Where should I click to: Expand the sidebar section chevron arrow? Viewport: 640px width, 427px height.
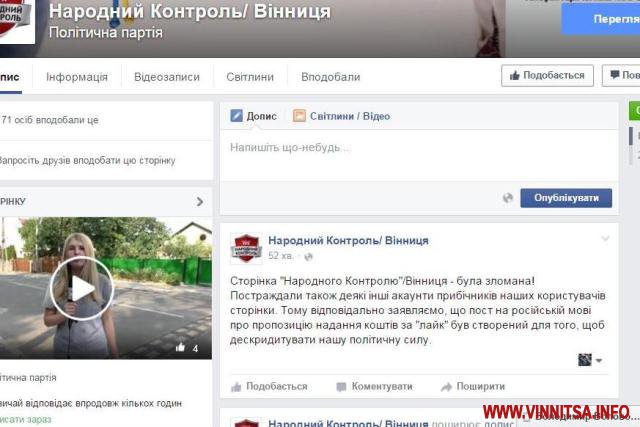pos(200,202)
